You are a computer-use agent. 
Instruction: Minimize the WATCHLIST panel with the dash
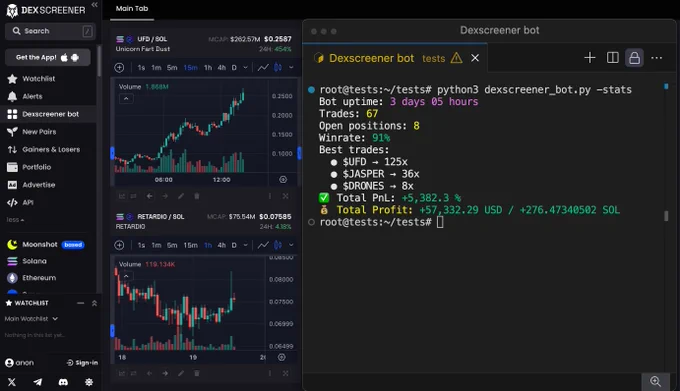pyautogui.click(x=81, y=303)
